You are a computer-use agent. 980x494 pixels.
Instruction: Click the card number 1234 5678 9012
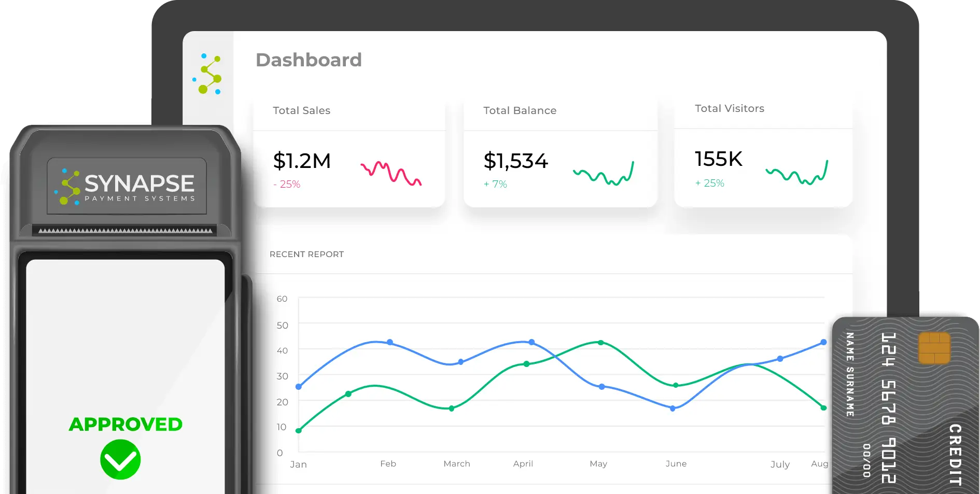(x=889, y=408)
